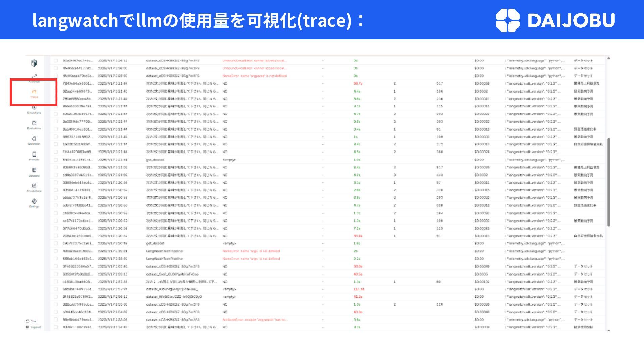Click the $0.0005 cost cell
Viewport: 644px width, 362px height.
pyautogui.click(x=481, y=274)
